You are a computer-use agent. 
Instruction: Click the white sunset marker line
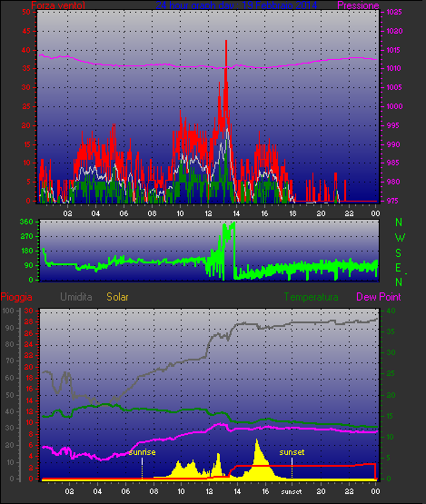(x=292, y=469)
